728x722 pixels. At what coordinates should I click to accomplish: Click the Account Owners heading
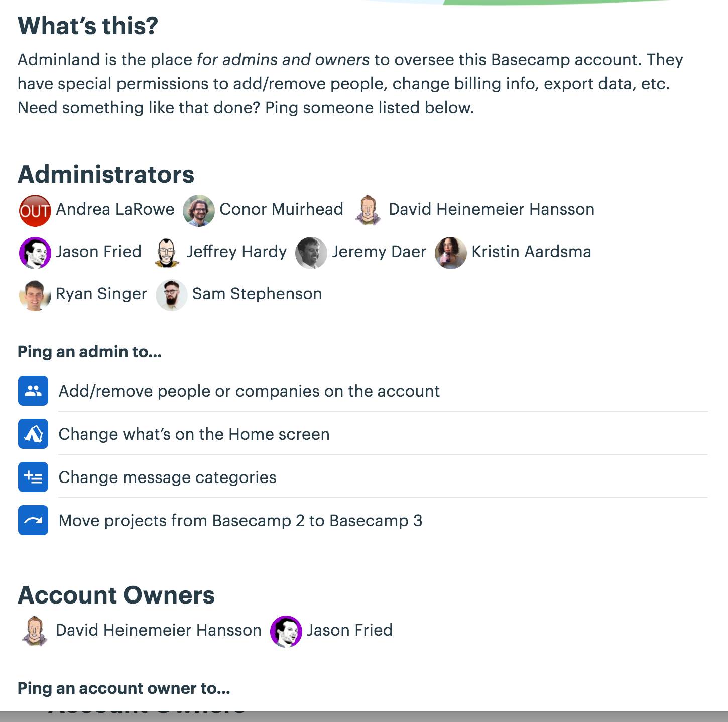(x=116, y=595)
